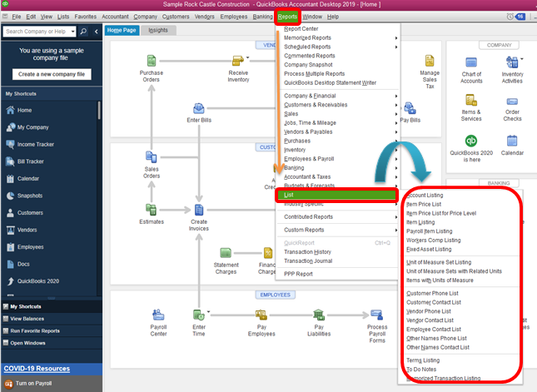Open the Pay Liabilities icon
Viewport: 537px width, 392px height.
click(x=319, y=315)
